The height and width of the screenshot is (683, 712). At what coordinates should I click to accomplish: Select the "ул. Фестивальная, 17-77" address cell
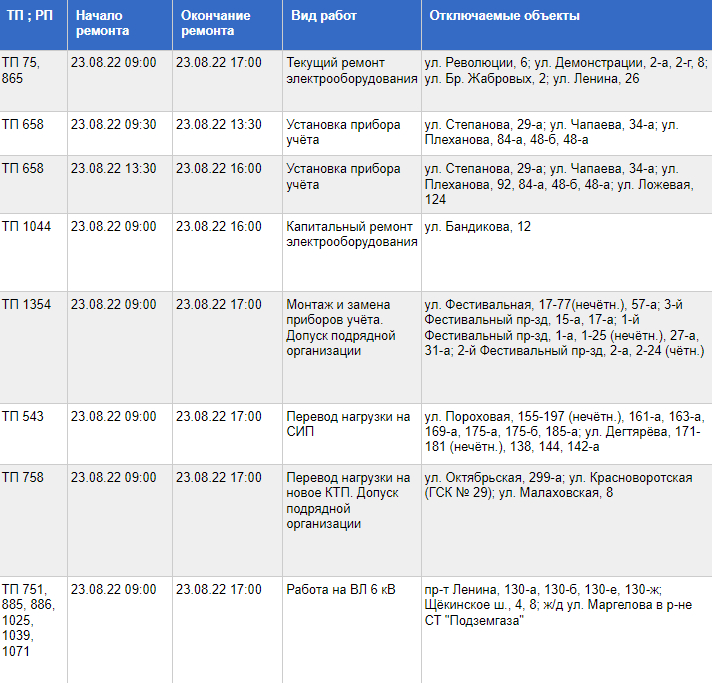tap(566, 327)
